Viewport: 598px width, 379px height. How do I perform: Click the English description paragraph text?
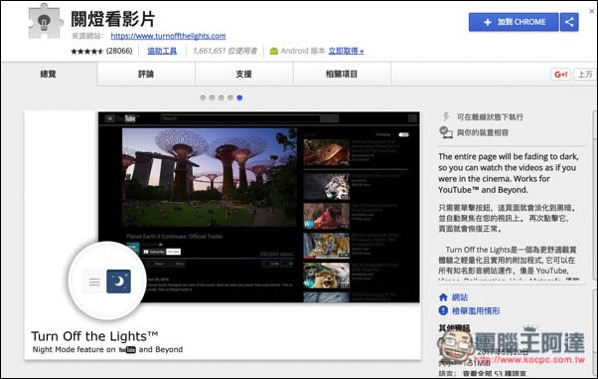508,173
